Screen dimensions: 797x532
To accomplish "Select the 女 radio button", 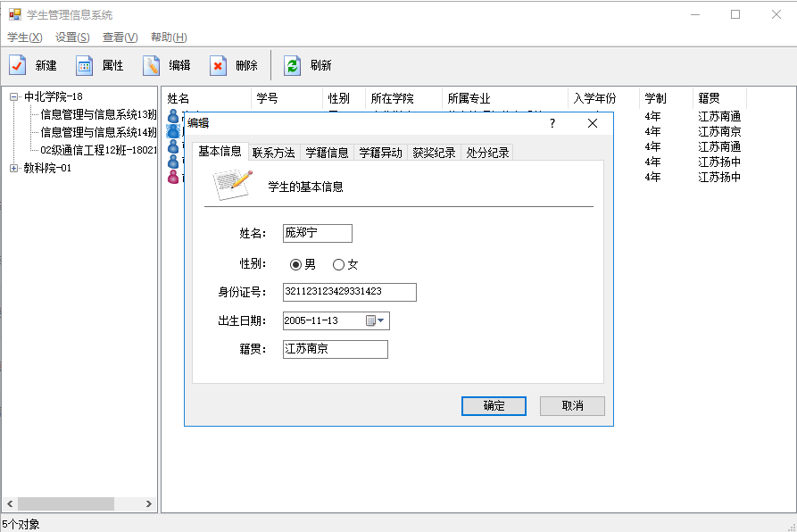I will point(338,264).
